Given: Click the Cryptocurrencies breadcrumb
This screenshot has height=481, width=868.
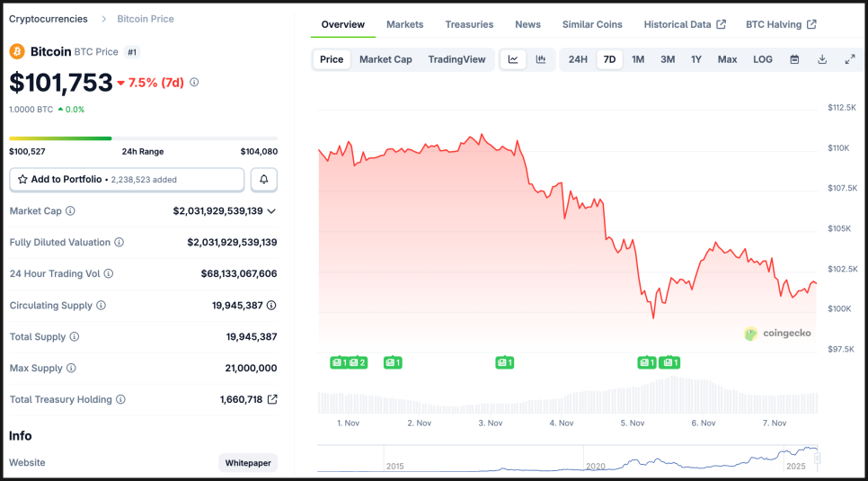Looking at the screenshot, I should [x=49, y=19].
